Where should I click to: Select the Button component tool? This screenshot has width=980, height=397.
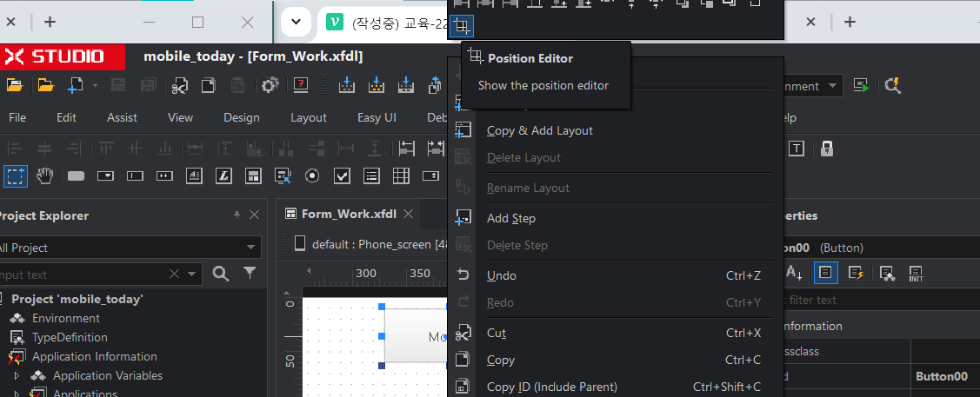pos(76,176)
